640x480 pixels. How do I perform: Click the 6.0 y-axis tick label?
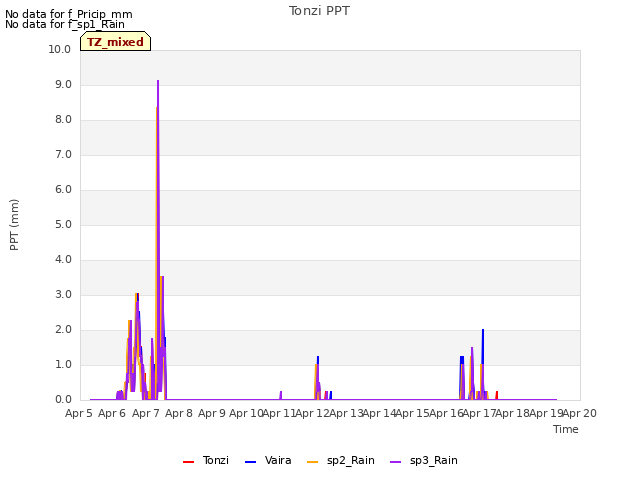pyautogui.click(x=63, y=189)
